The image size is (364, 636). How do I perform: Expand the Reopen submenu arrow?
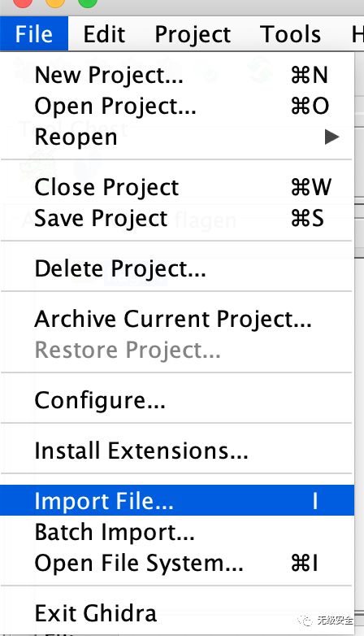point(331,137)
